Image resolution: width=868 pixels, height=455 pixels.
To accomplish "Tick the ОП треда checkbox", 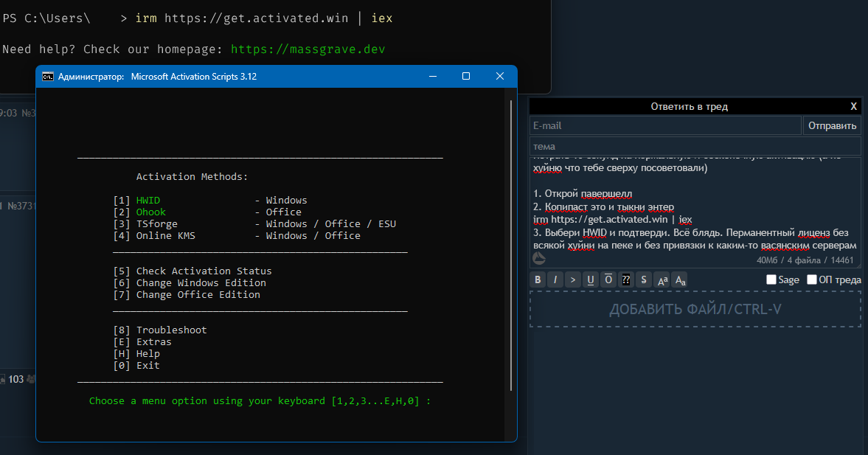I will [x=811, y=279].
